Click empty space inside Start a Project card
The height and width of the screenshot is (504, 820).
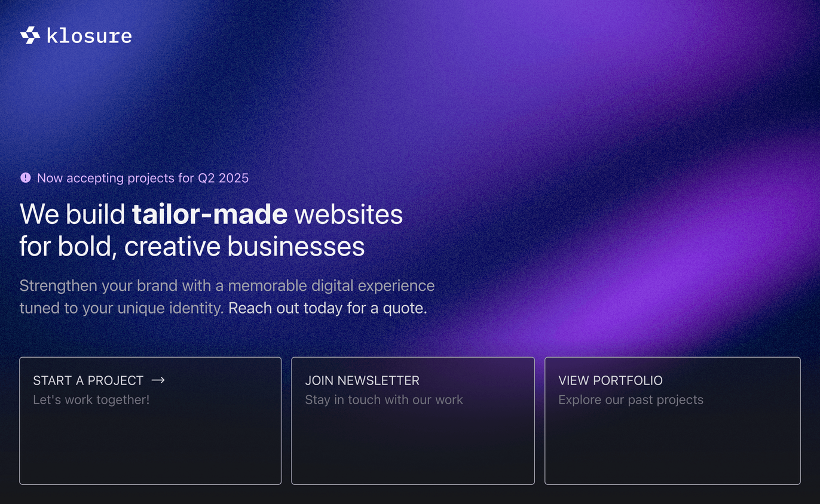point(150,448)
